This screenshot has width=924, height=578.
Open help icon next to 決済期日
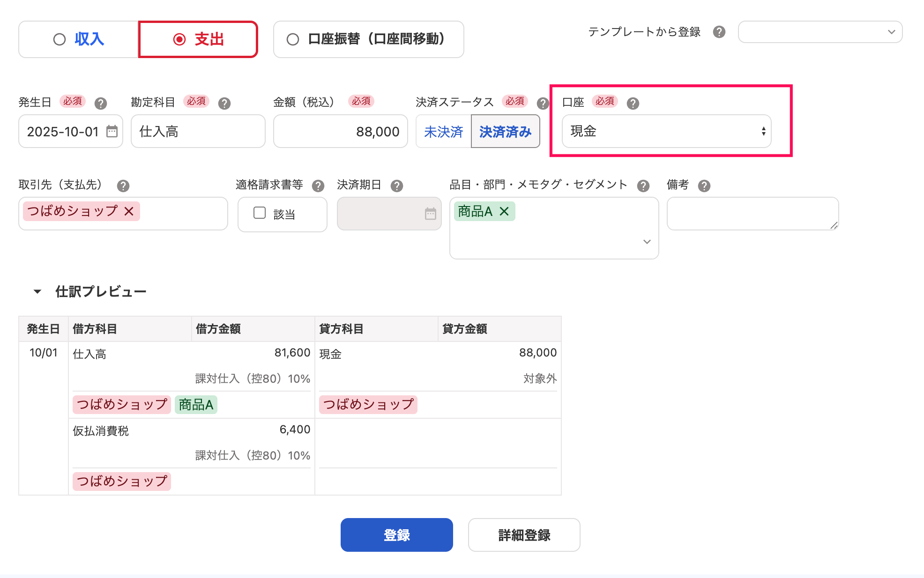pyautogui.click(x=397, y=186)
